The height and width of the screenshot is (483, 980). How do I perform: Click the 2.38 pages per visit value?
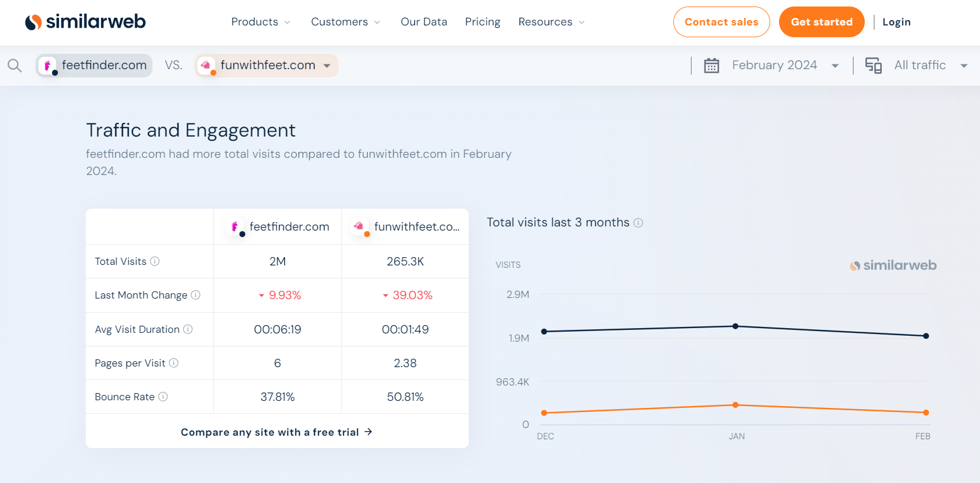(405, 363)
